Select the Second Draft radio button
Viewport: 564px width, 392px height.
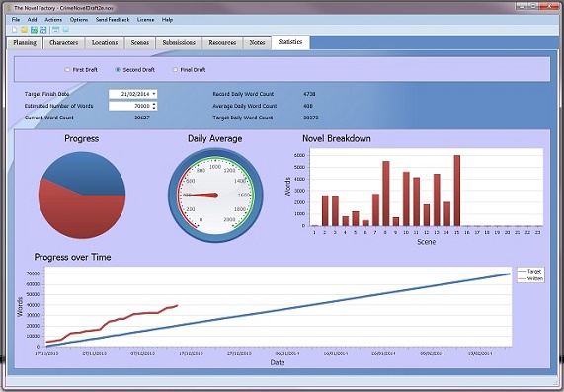tap(118, 70)
